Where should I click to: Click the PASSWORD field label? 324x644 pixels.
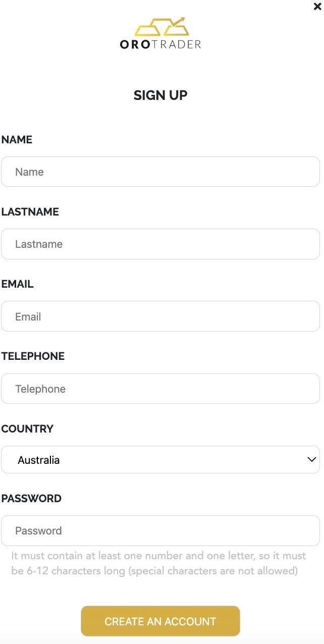click(31, 499)
